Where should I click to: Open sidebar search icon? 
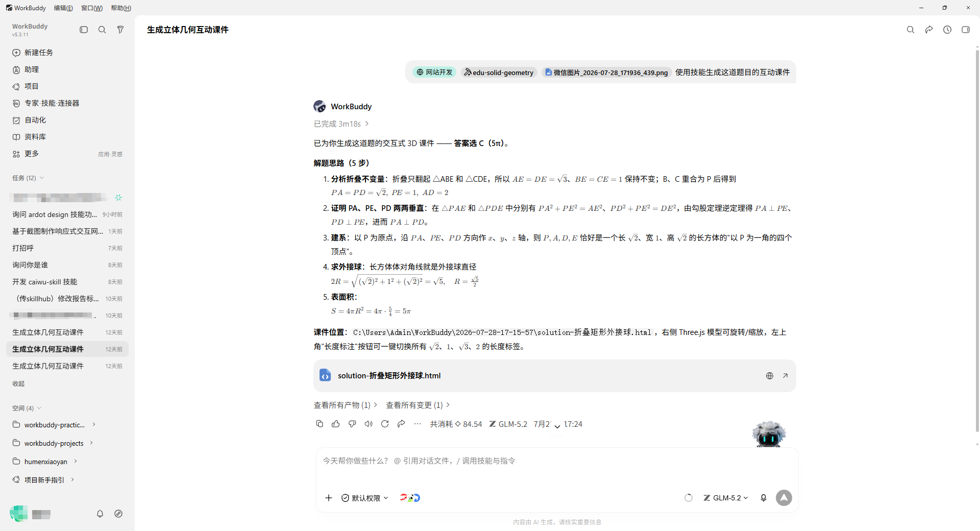click(102, 30)
